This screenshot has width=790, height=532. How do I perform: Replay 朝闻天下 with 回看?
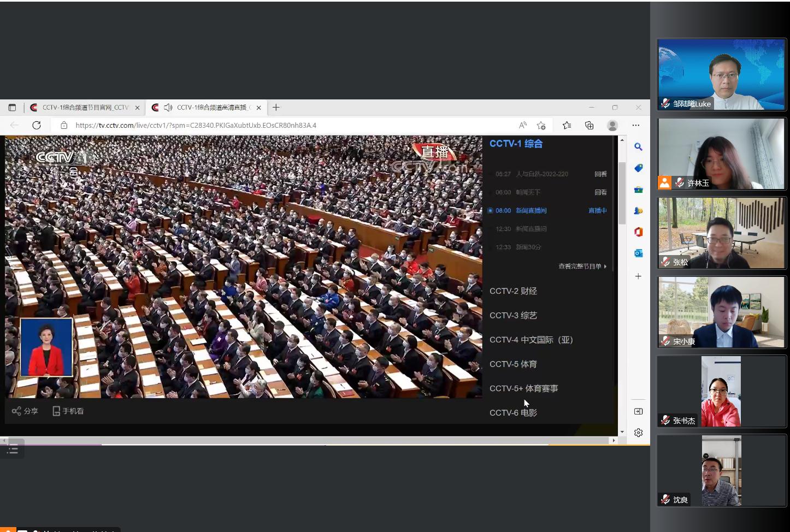pyautogui.click(x=600, y=192)
